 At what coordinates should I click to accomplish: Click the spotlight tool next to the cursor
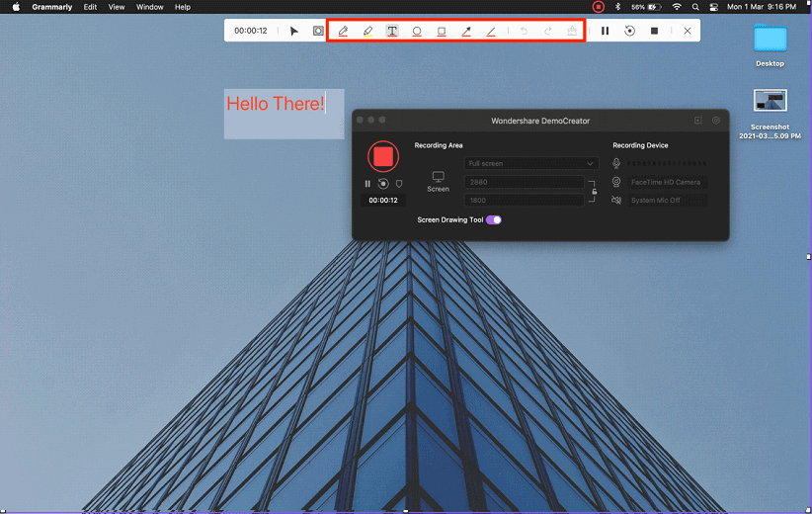(318, 31)
